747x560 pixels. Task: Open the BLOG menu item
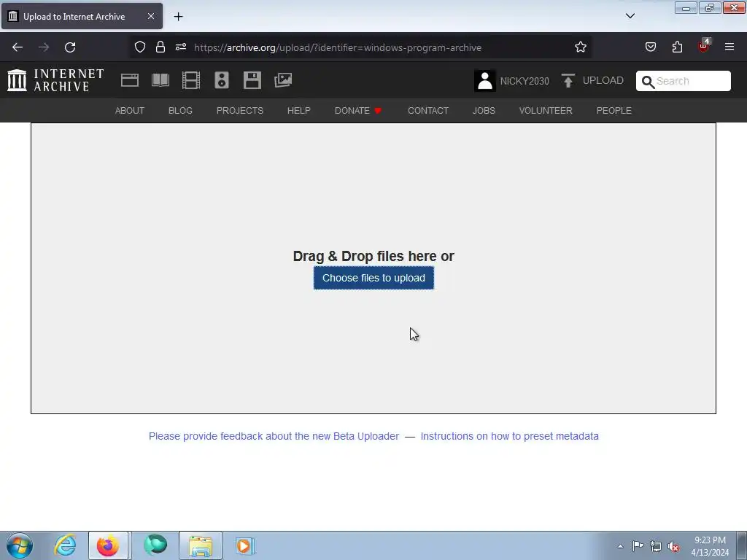click(181, 111)
